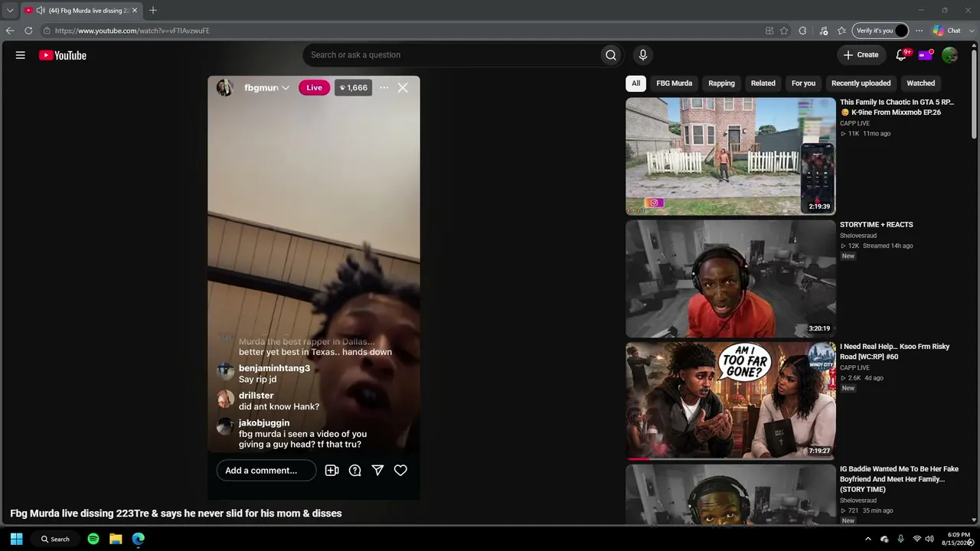Open the 'Am I Too Far Gone?' thumbnail
980x551 pixels.
point(730,400)
